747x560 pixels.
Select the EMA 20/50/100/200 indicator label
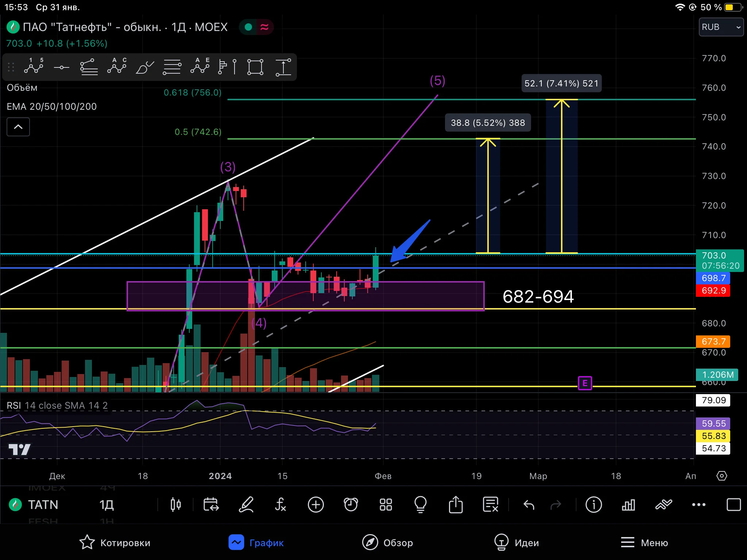(52, 106)
